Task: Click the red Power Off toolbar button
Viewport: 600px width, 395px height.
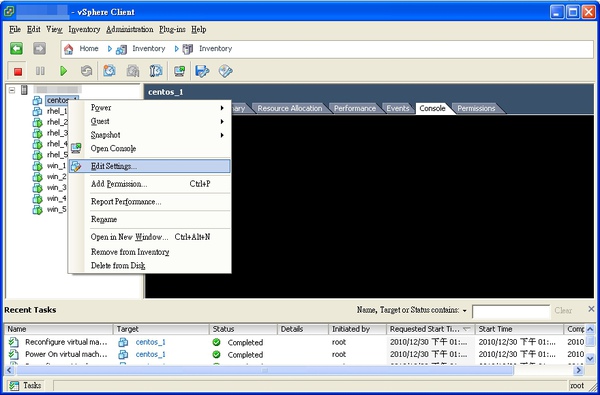Action: click(x=18, y=71)
